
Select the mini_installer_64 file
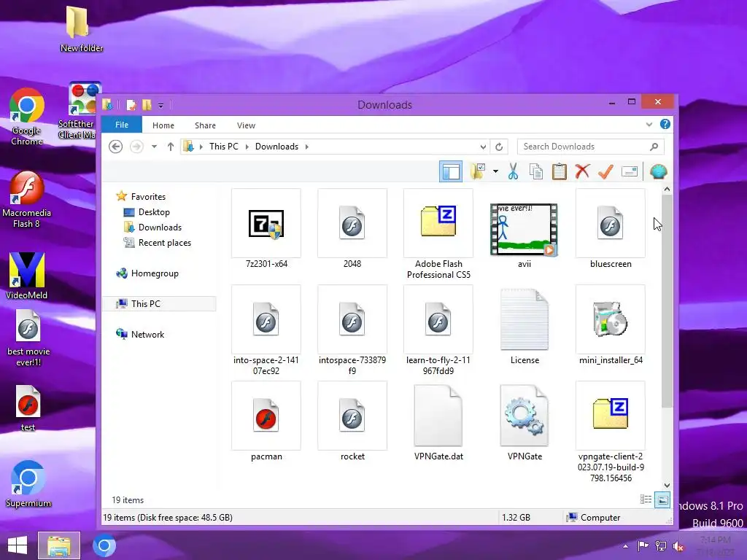click(611, 325)
